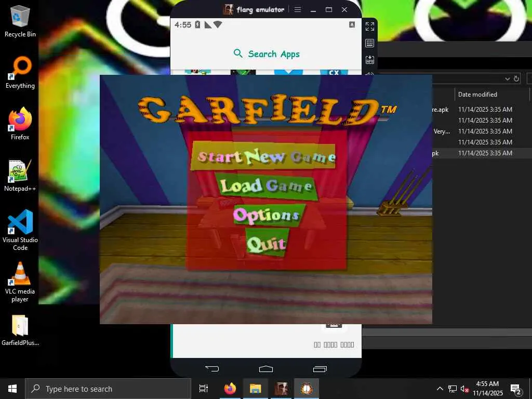Open the clock showing 4:55 AM

tap(487, 389)
